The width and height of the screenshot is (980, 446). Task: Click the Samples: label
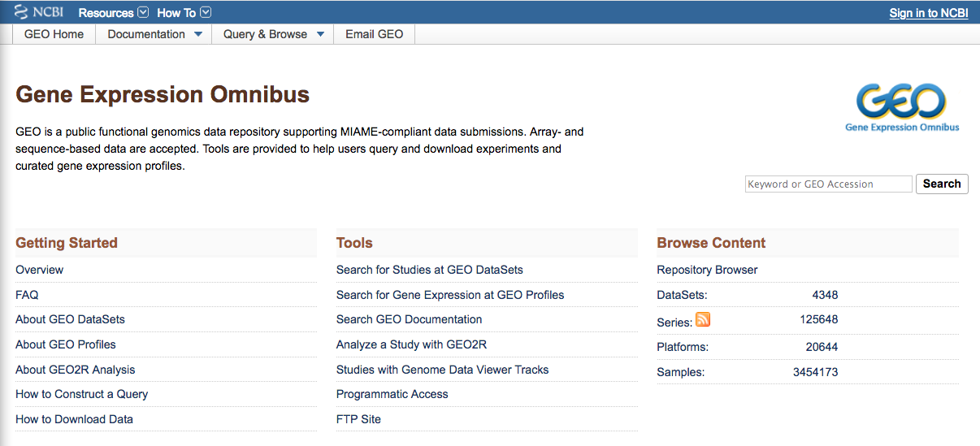[x=681, y=372]
